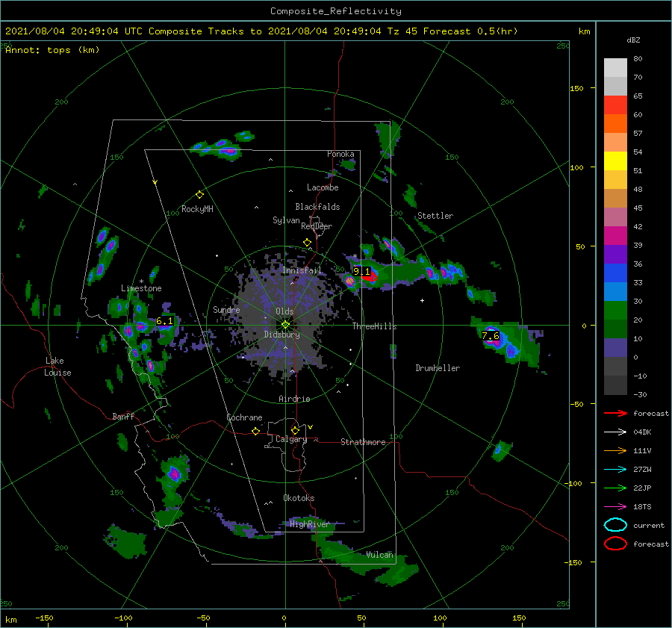This screenshot has height=628, width=672.
Task: Select the orange 111V arrow legend entry
Action: (x=615, y=450)
